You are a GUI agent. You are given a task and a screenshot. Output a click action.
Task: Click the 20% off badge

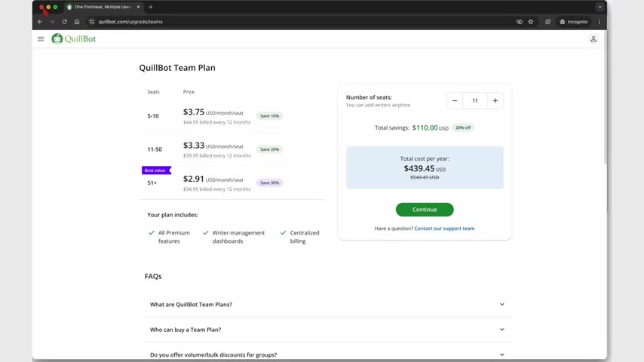pyautogui.click(x=463, y=127)
